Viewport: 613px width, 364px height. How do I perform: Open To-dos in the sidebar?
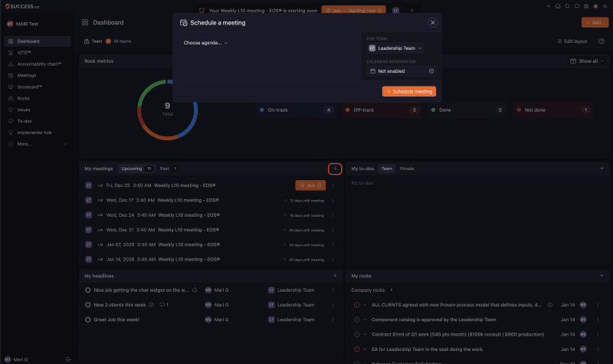tap(37, 121)
